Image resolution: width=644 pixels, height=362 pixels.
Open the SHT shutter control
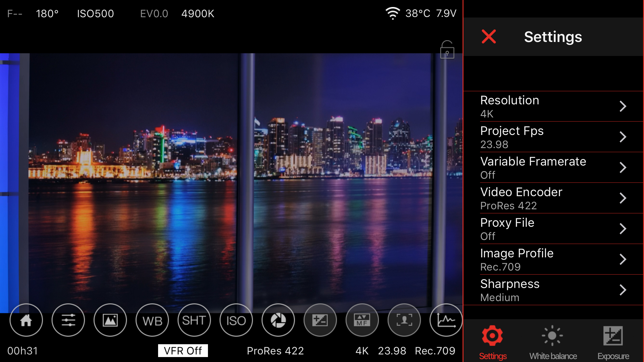click(194, 320)
